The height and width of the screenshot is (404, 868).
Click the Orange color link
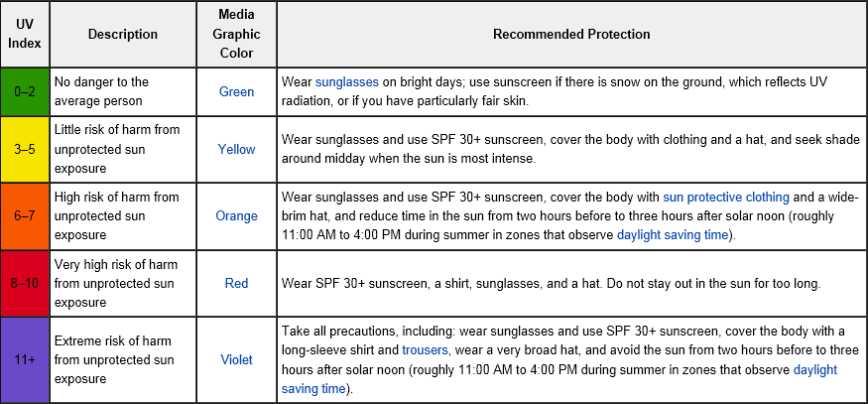click(x=236, y=215)
